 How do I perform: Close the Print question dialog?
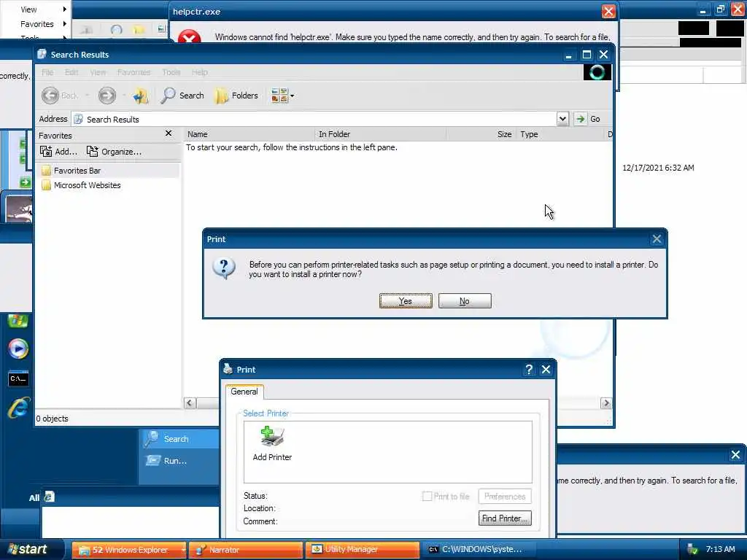[x=657, y=239]
